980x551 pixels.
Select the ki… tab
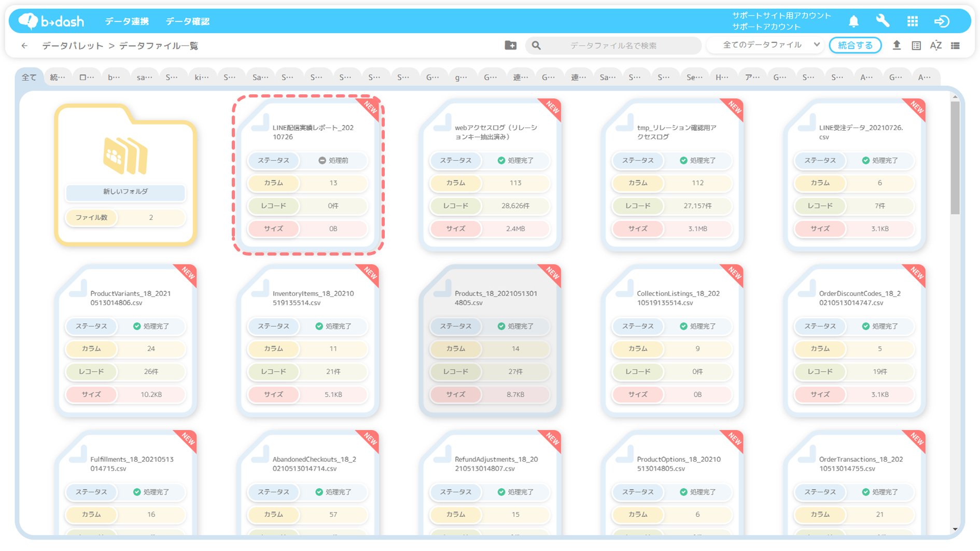(202, 77)
